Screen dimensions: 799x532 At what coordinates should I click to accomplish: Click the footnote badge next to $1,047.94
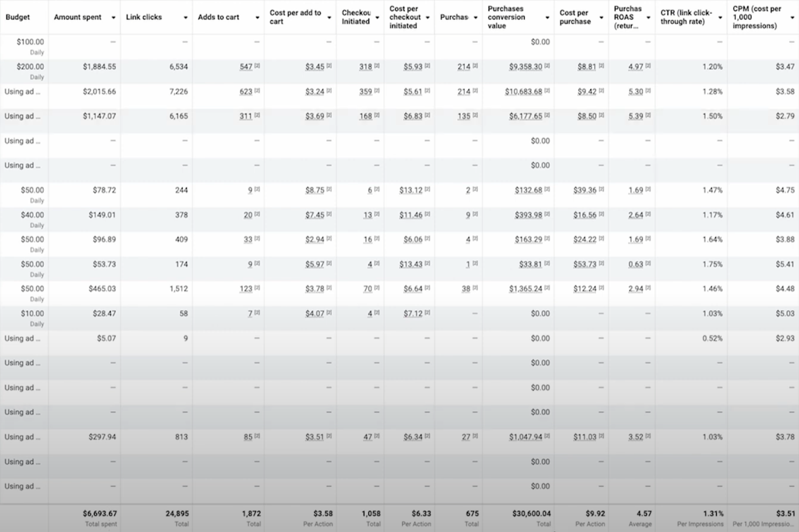547,437
